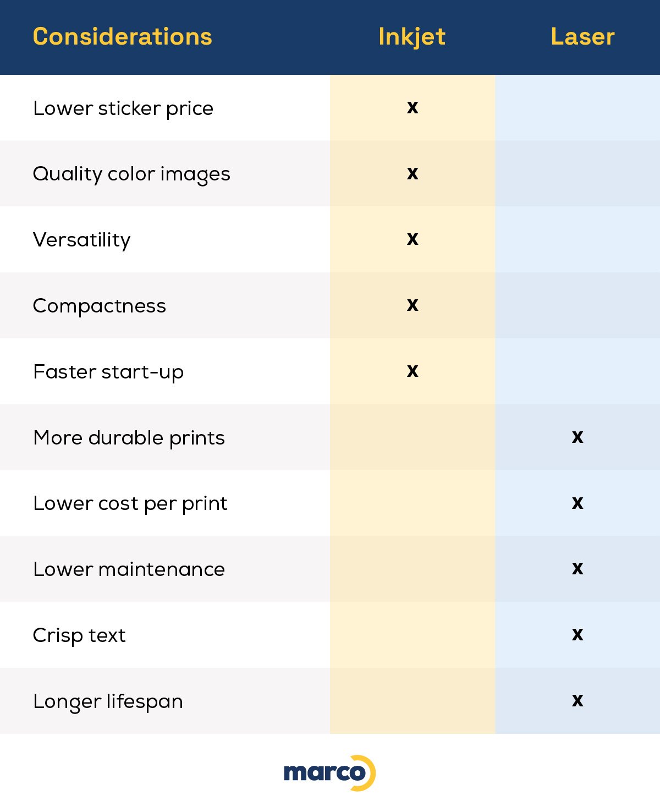Image resolution: width=660 pixels, height=812 pixels.
Task: Click the "More durable prints" label
Action: coord(129,438)
